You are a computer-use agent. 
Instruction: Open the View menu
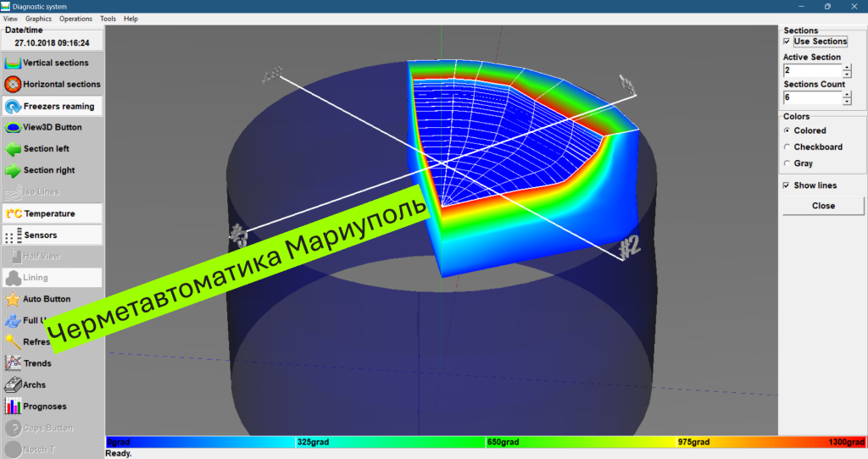tap(10, 19)
